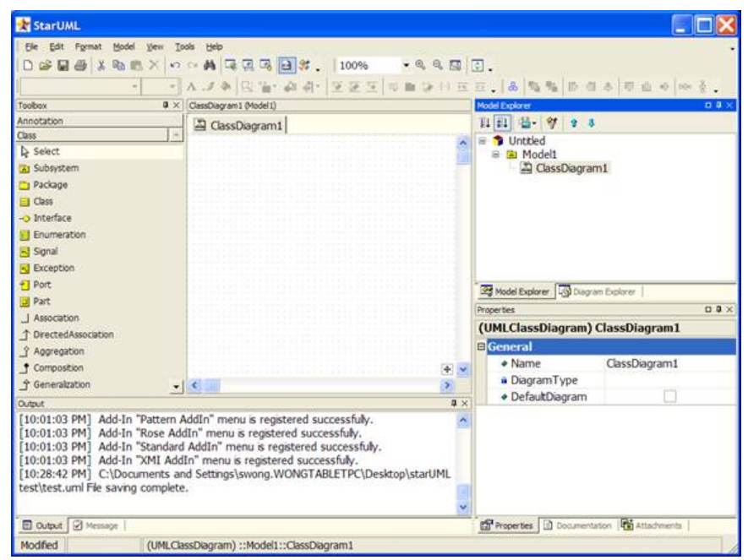This screenshot has height=560, width=748.
Task: Click the Print toolbar icon
Action: tap(80, 65)
